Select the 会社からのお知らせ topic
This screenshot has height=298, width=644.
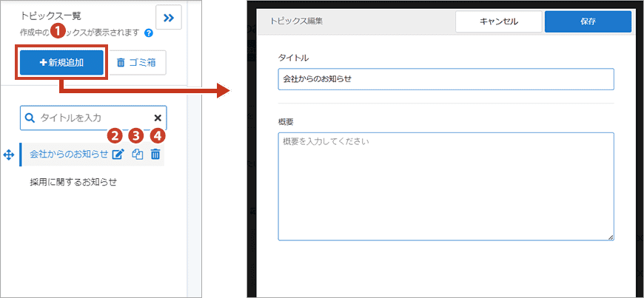coord(68,155)
